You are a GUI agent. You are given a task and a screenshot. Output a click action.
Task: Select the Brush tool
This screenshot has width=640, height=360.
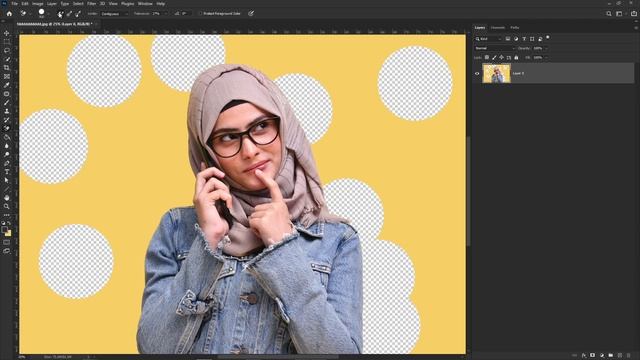[7, 102]
